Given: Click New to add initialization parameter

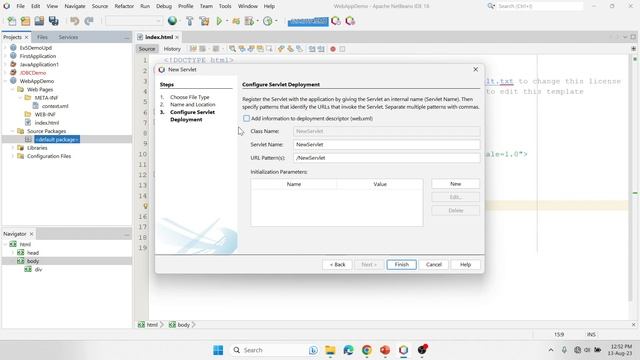Looking at the screenshot, I should click(456, 184).
